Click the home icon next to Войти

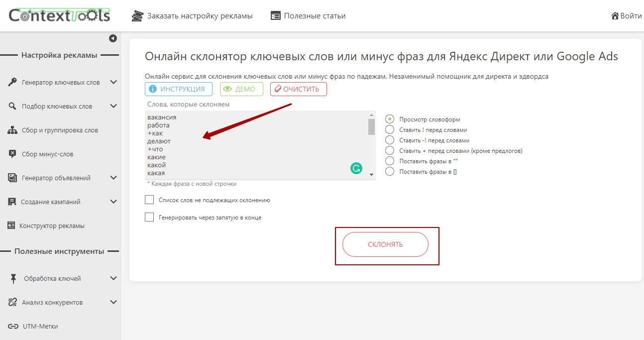[615, 16]
